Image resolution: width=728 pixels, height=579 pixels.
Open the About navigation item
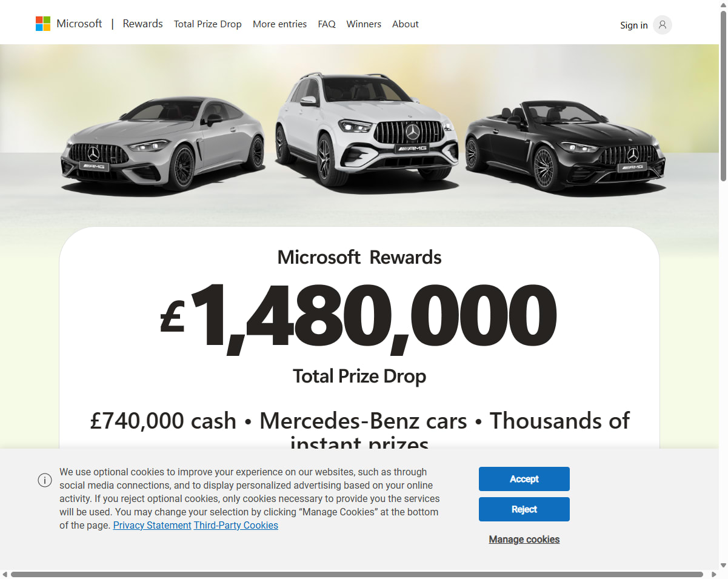[406, 24]
